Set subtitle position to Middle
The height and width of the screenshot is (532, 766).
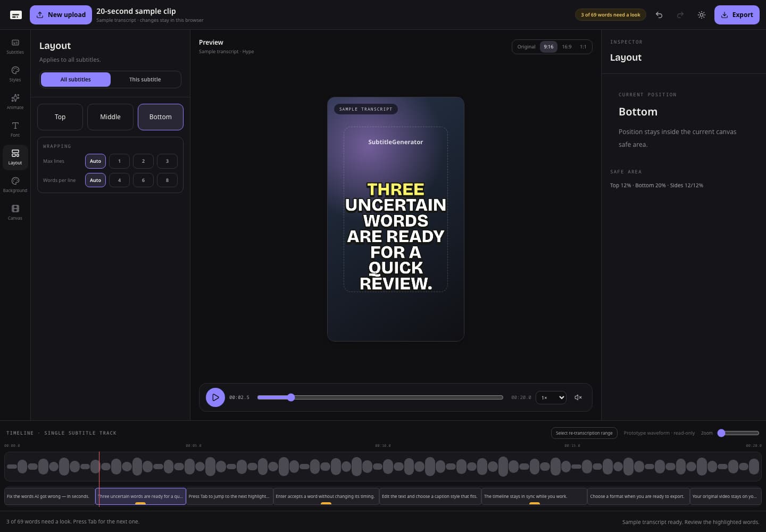point(110,117)
